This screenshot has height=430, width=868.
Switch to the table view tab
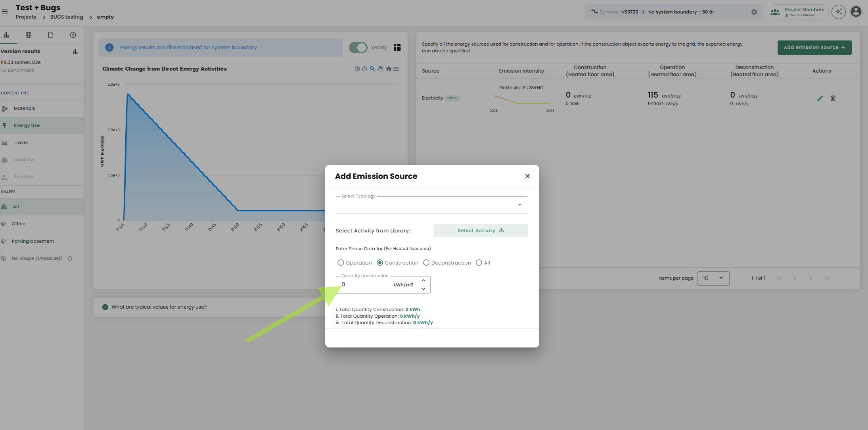[29, 35]
